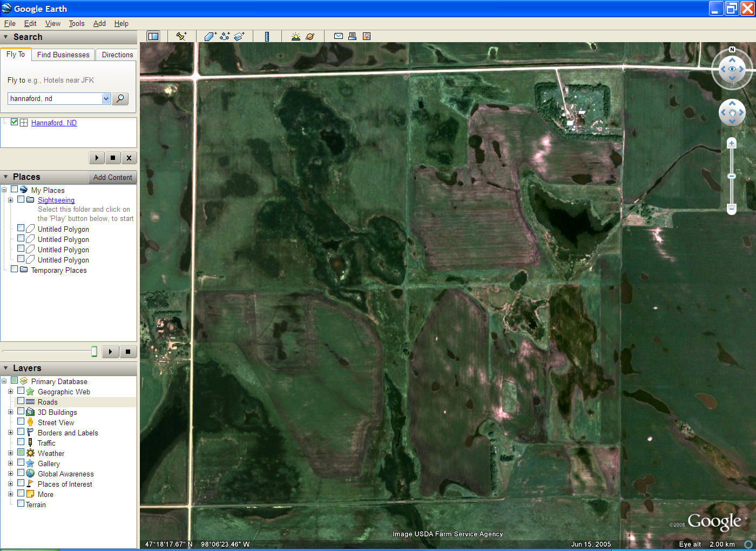Uncheck the Hannaford, ND search result
756x551 pixels.
click(14, 122)
